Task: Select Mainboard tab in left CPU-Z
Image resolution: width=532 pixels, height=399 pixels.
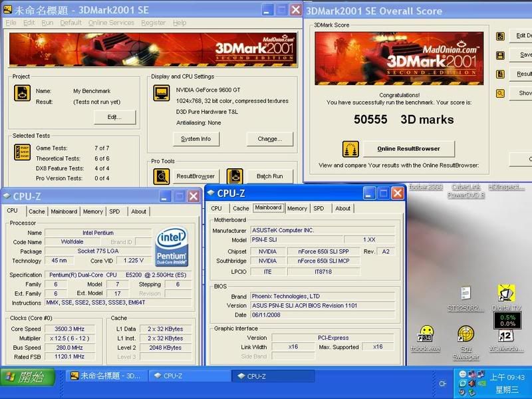Action: pos(64,211)
